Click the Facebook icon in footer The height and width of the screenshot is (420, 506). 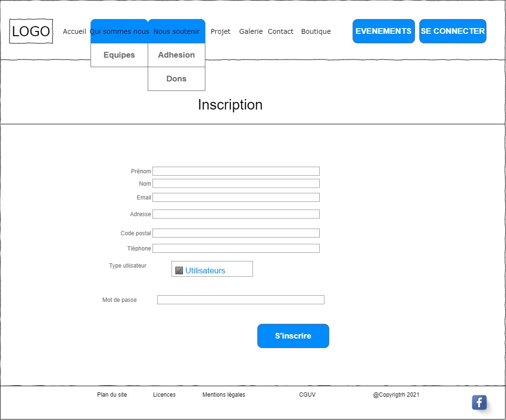tap(479, 402)
